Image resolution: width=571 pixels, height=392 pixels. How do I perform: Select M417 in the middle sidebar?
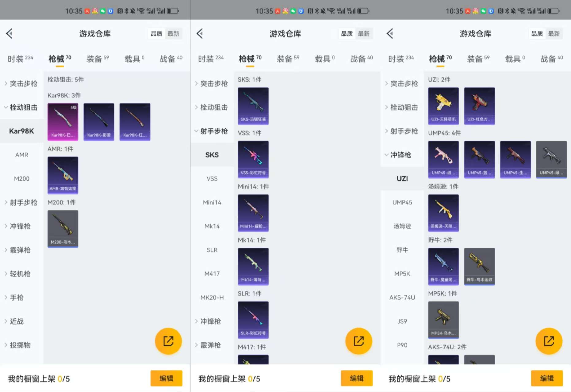click(212, 274)
